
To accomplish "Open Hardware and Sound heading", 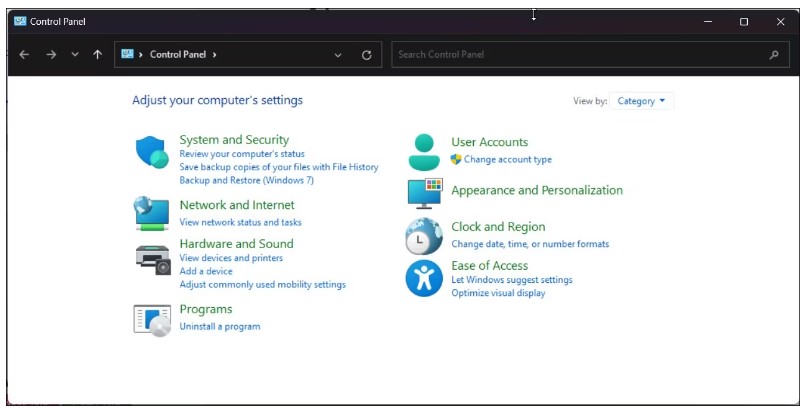I will [236, 244].
